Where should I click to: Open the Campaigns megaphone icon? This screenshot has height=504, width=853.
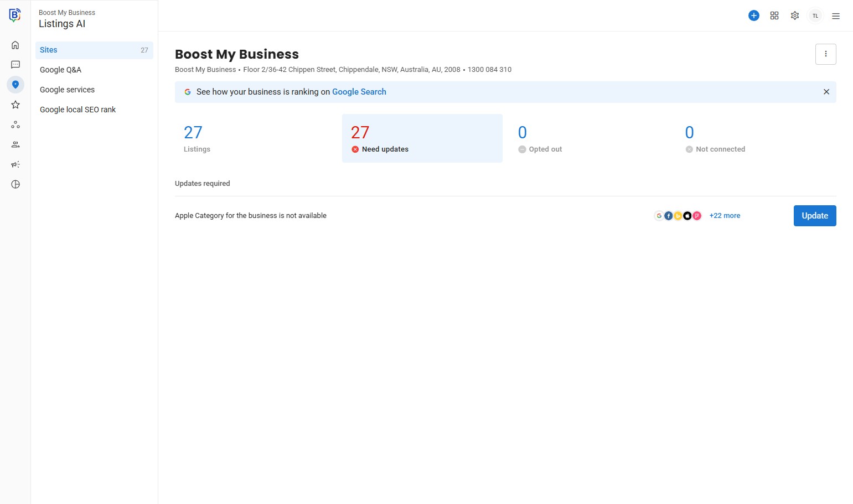pyautogui.click(x=15, y=164)
